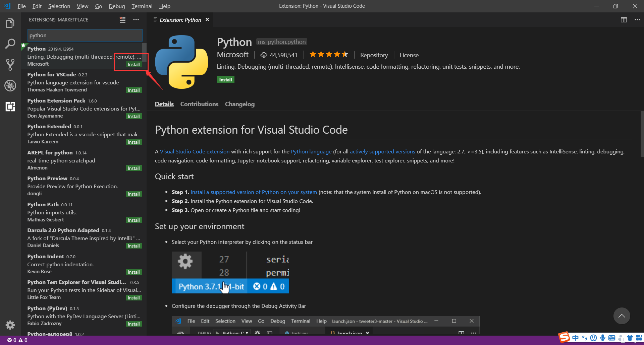Open the Debug view in activity bar
The height and width of the screenshot is (345, 644).
coord(10,85)
